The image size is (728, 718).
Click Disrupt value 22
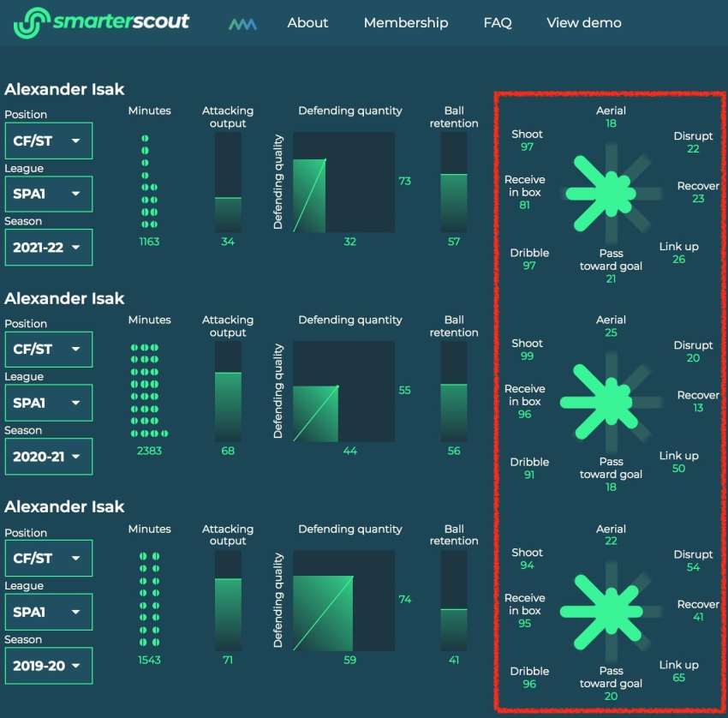(x=693, y=148)
